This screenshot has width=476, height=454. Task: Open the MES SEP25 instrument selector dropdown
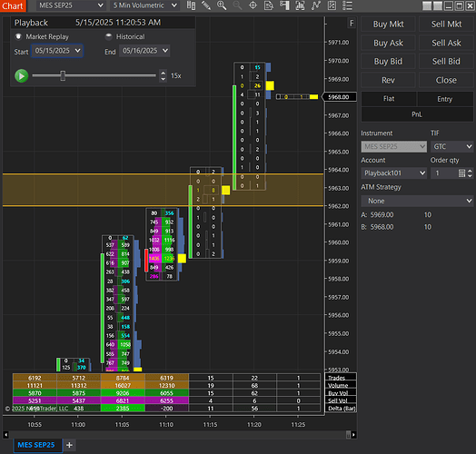pos(71,5)
